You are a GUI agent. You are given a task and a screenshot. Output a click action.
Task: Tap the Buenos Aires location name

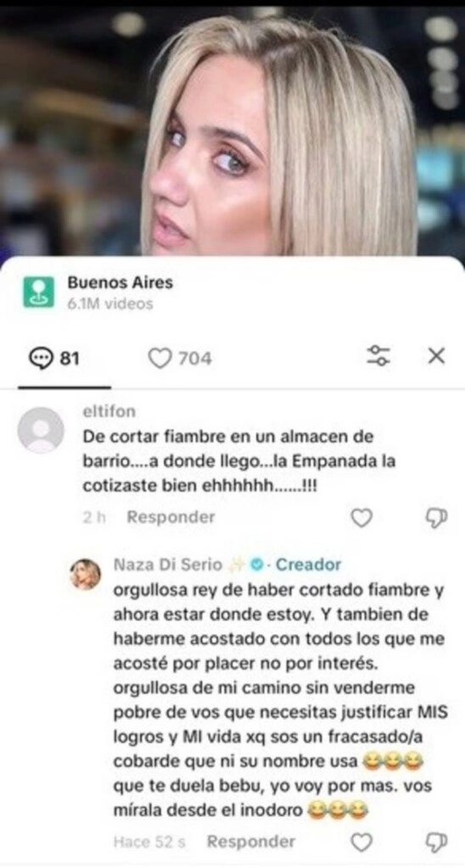click(120, 283)
